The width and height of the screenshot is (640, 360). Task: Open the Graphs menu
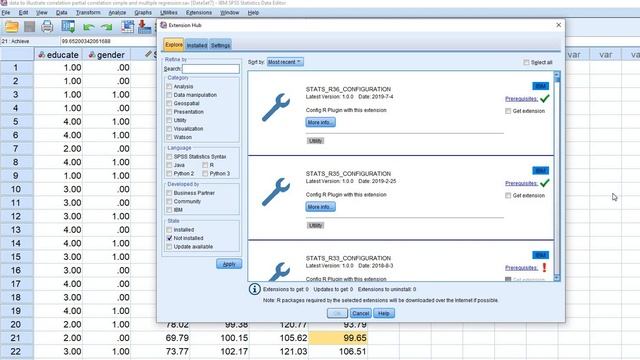(x=143, y=13)
